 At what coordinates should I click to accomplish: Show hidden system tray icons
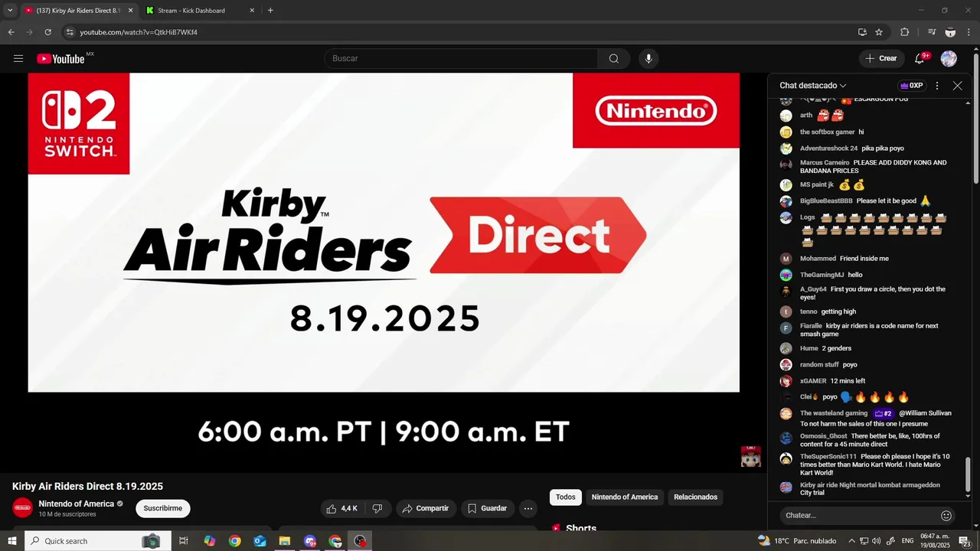click(851, 541)
